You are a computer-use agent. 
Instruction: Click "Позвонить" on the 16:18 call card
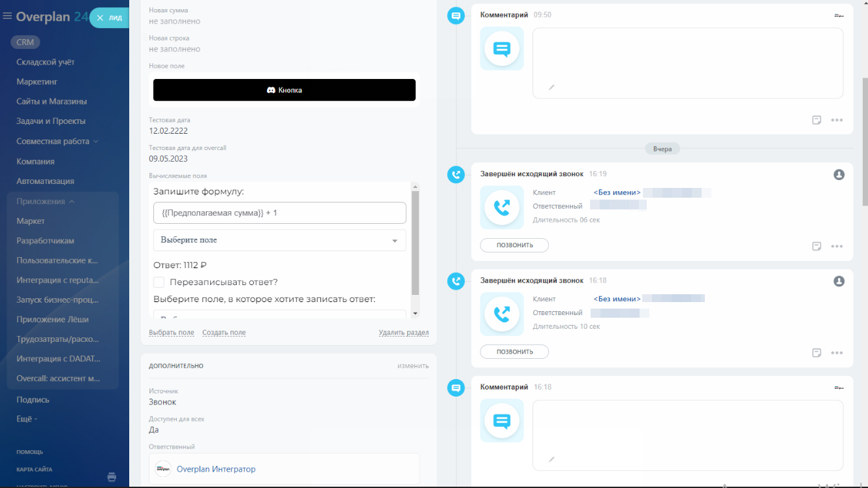pyautogui.click(x=514, y=352)
